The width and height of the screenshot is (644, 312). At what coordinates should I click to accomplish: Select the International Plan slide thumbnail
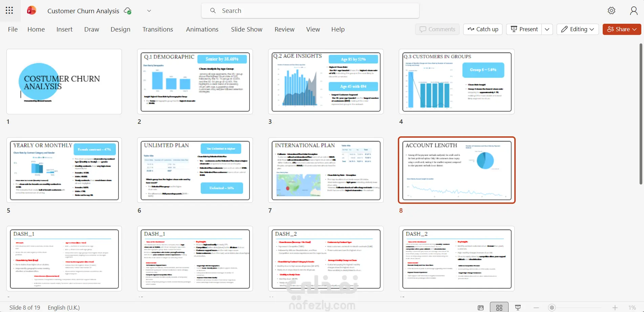(326, 170)
